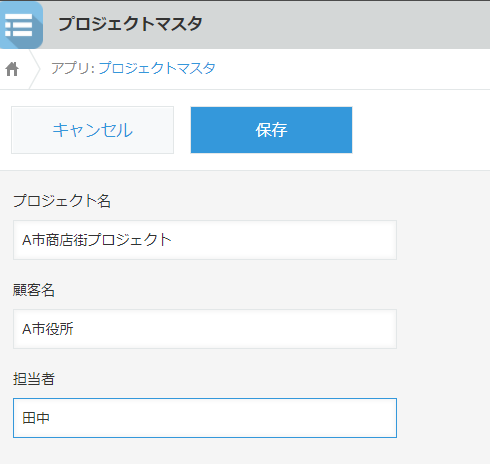Focus the 顧客名 input containing A市役所
Viewport: 490px width, 464px height.
coord(205,329)
